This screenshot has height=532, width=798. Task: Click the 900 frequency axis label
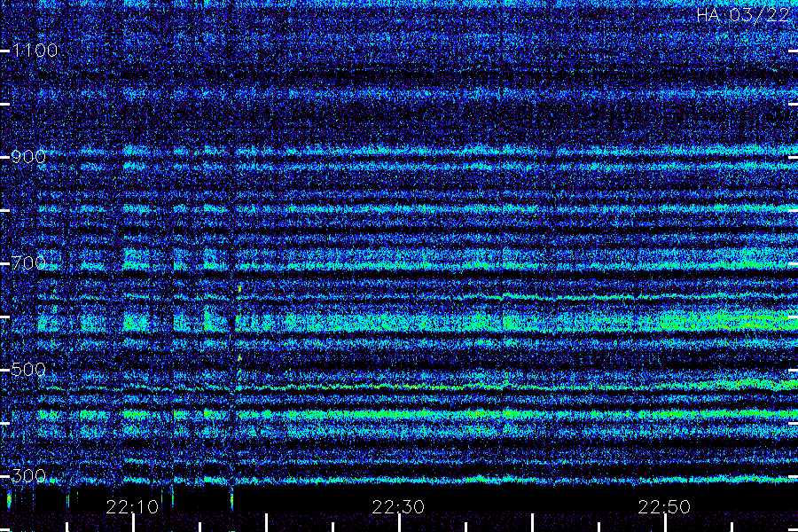coord(28,157)
